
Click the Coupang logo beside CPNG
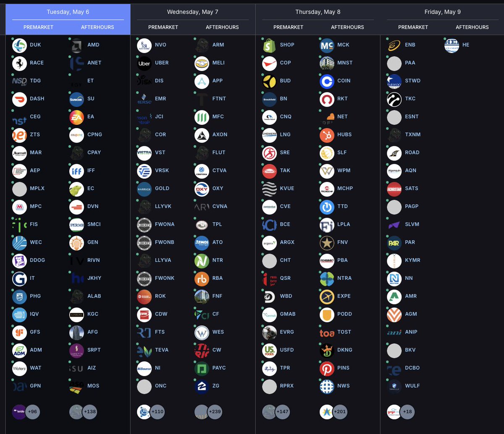76,135
